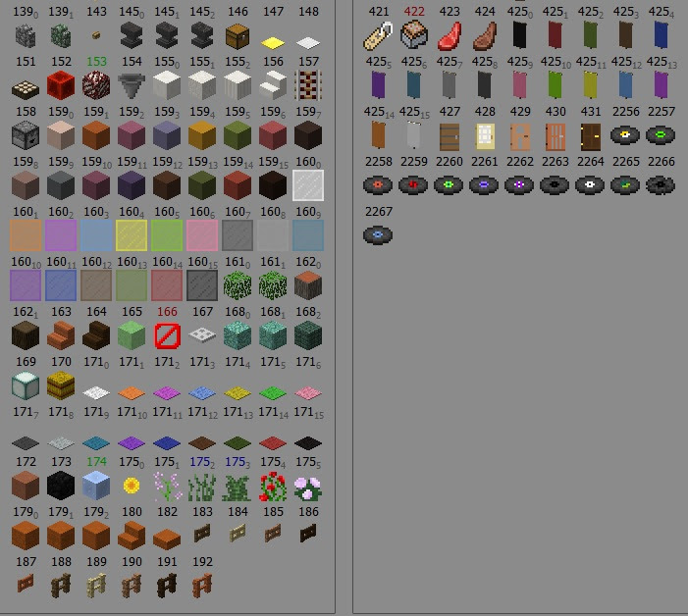Select the hay bale icon 170
Image resolution: width=688 pixels, height=616 pixels.
[61, 385]
